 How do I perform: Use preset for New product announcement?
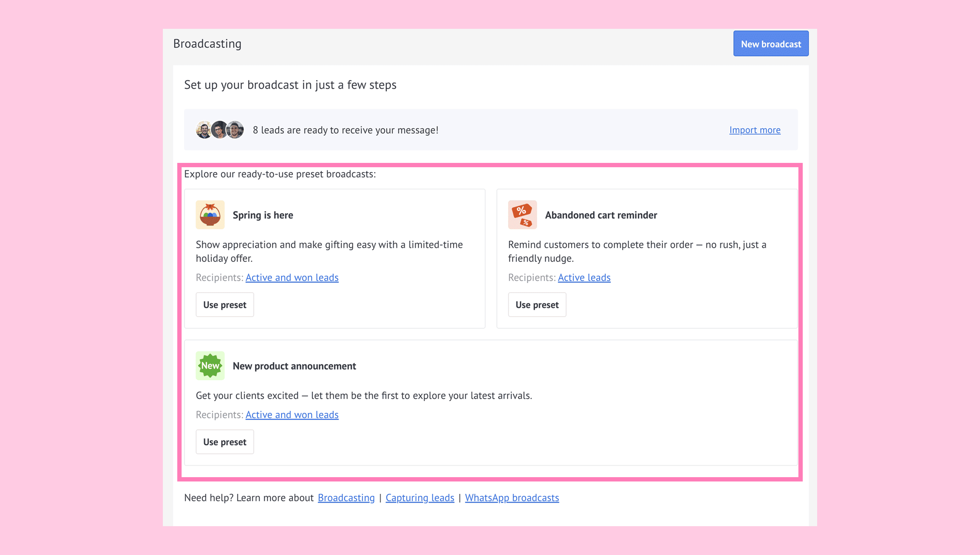[x=225, y=442]
